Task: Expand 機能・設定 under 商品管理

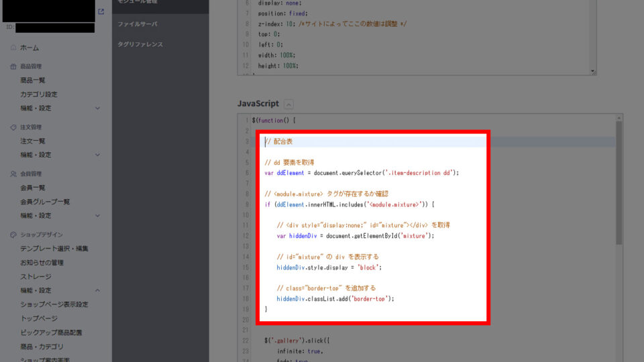Action: pos(97,108)
